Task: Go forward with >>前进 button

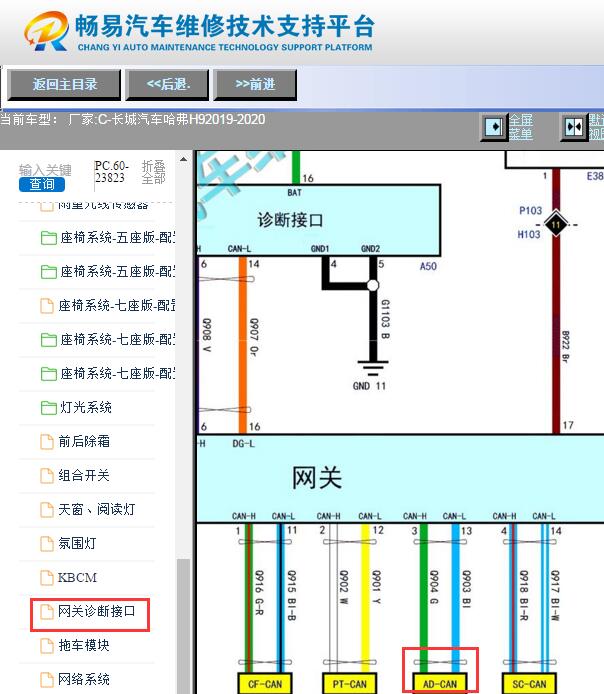Action: point(255,84)
